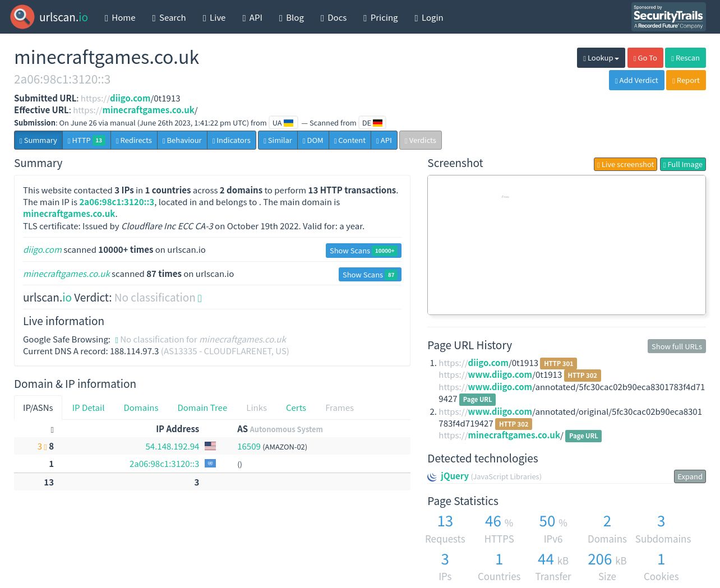
Task: Open API in the top navigation
Action: click(x=252, y=17)
